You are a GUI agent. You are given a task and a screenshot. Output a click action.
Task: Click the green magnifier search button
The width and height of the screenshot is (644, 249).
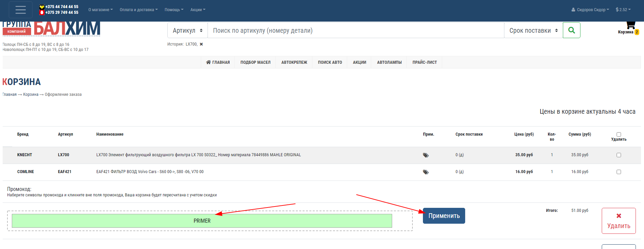571,30
